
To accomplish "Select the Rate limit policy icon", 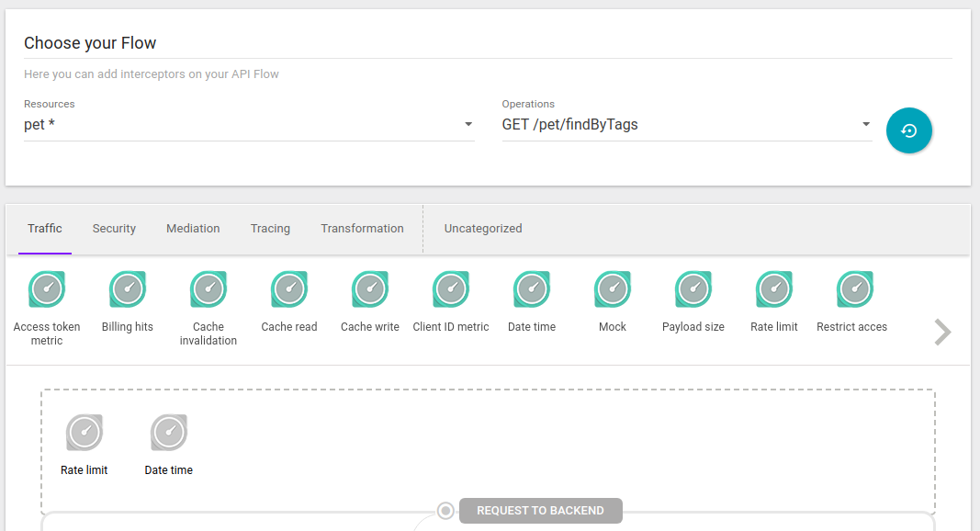I will (773, 288).
